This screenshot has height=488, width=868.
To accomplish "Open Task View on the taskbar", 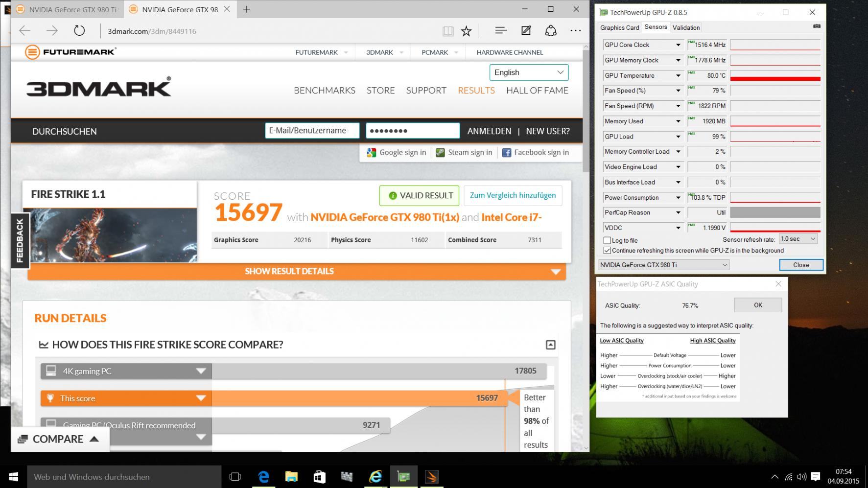I will 235,477.
